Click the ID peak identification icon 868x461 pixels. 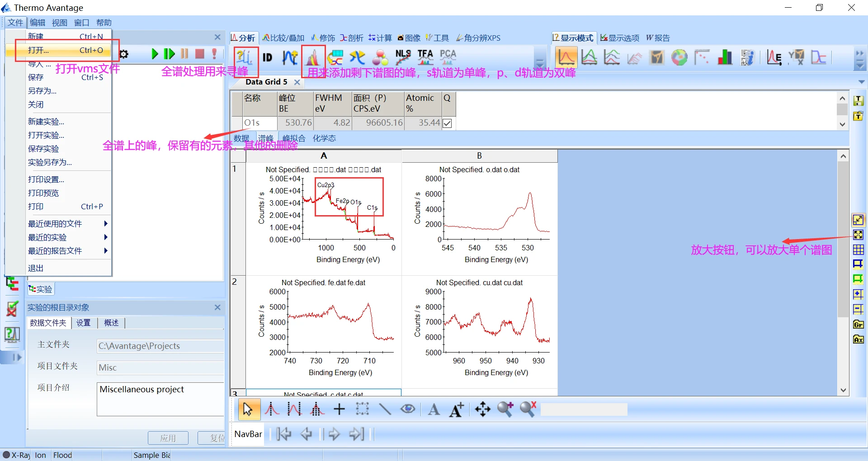point(268,57)
